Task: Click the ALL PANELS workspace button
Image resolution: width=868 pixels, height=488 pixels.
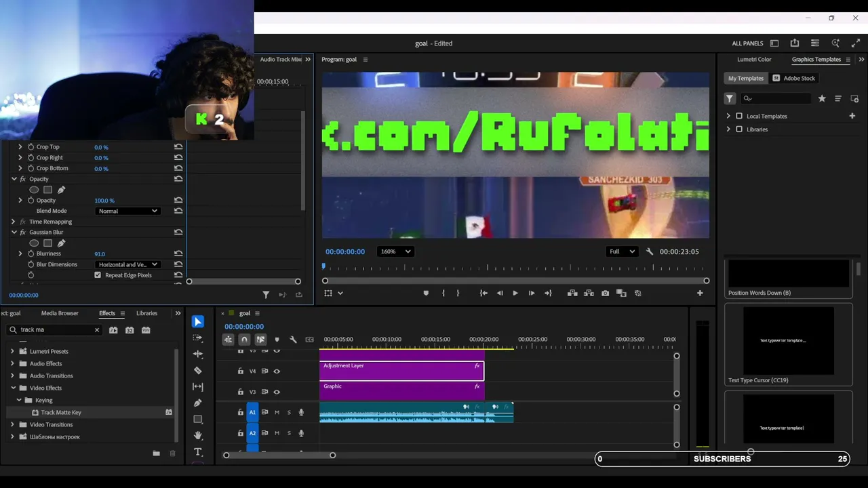Action: pyautogui.click(x=747, y=43)
